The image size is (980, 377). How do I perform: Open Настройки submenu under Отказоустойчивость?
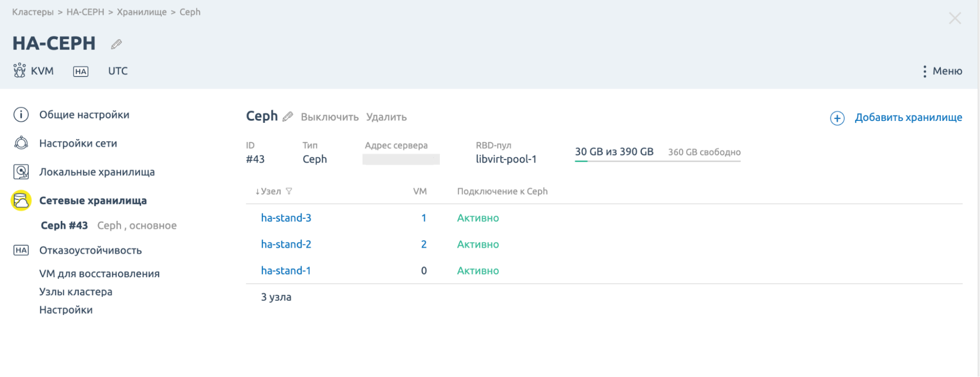(66, 310)
